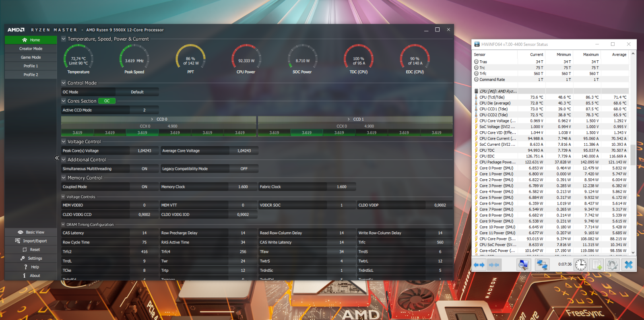
Task: Click the AMD logo in Ryzen Master title
Action: pyautogui.click(x=16, y=30)
